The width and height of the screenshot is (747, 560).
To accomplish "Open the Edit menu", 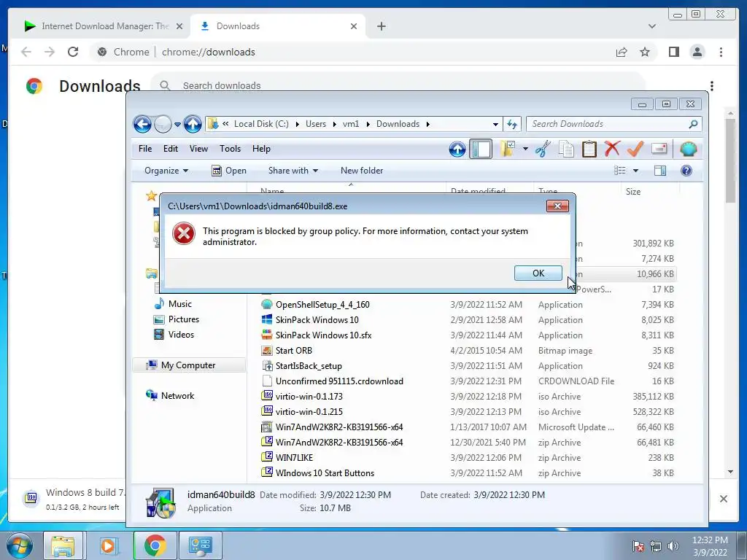I will click(171, 149).
